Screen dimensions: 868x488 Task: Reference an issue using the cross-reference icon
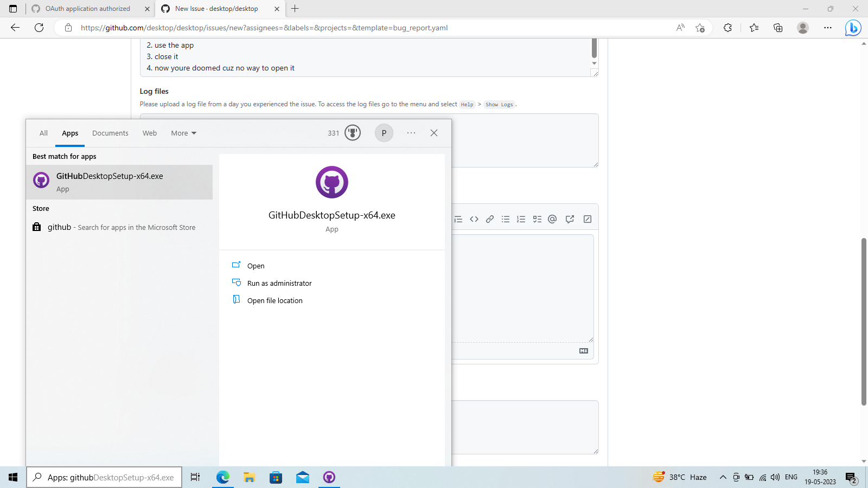[x=570, y=219]
